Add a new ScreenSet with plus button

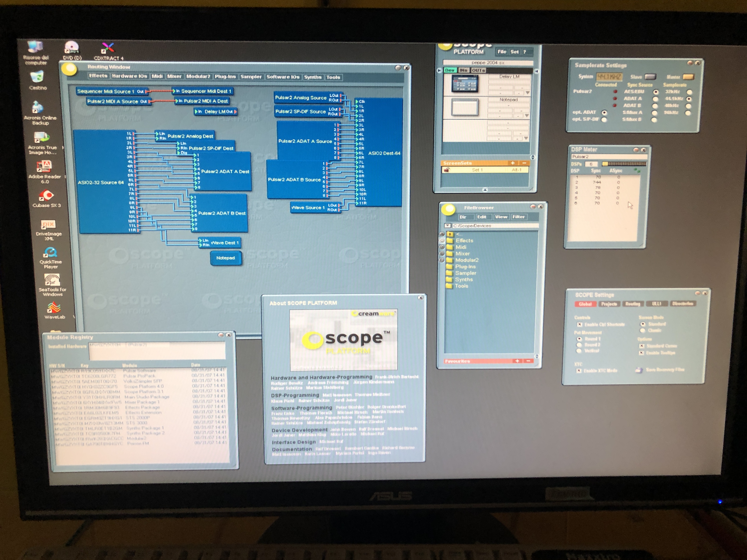coord(513,163)
